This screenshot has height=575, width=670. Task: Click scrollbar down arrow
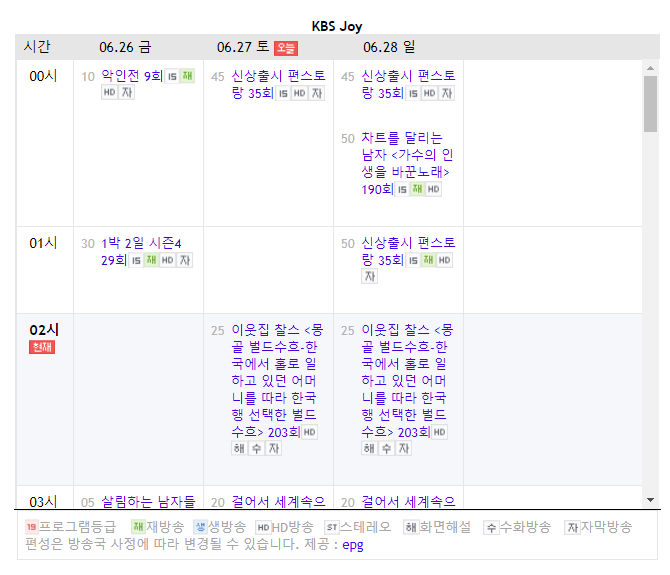[650, 500]
